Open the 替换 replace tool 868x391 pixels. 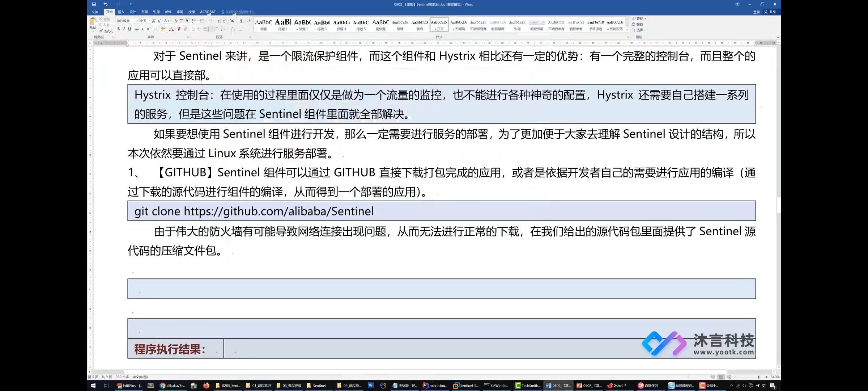[638, 24]
